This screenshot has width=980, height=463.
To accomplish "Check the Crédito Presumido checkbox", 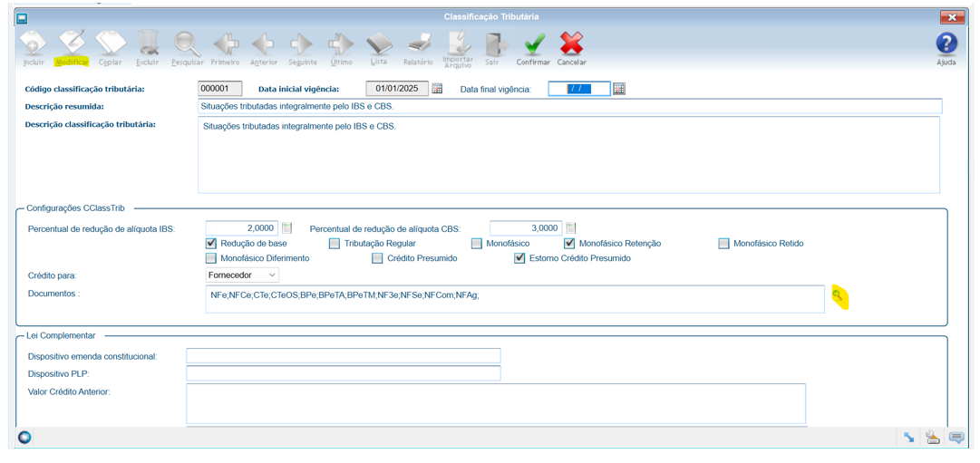I will pyautogui.click(x=377, y=258).
